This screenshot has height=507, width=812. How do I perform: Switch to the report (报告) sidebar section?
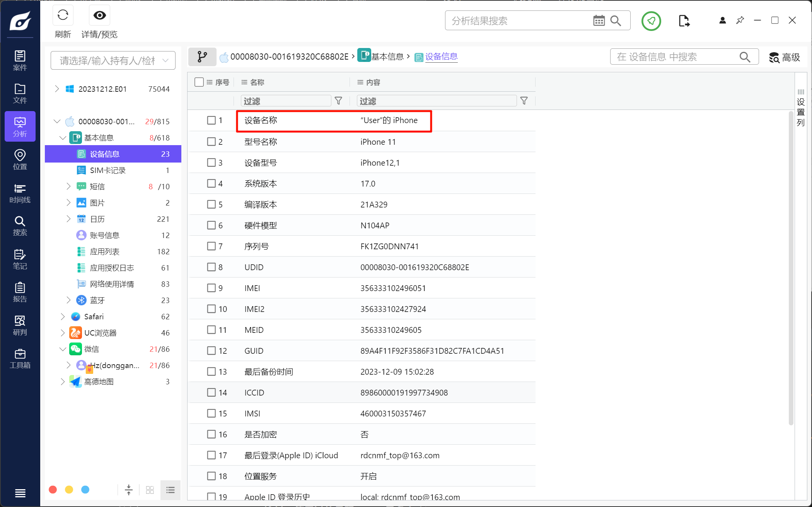[x=20, y=292]
